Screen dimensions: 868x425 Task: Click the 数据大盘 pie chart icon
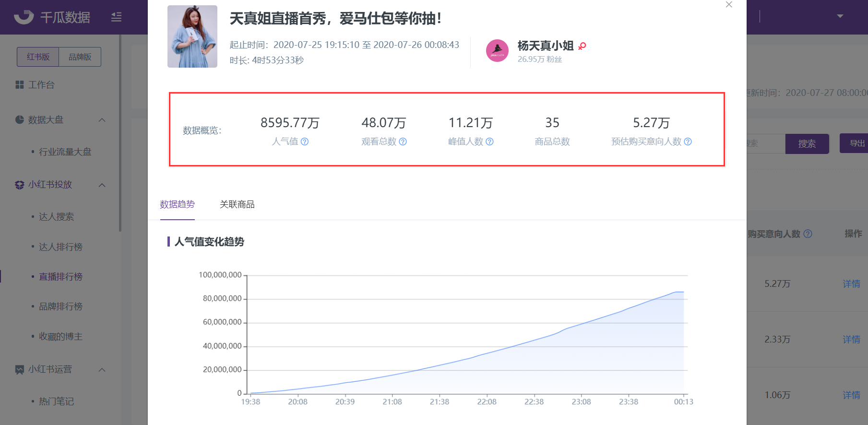click(20, 119)
